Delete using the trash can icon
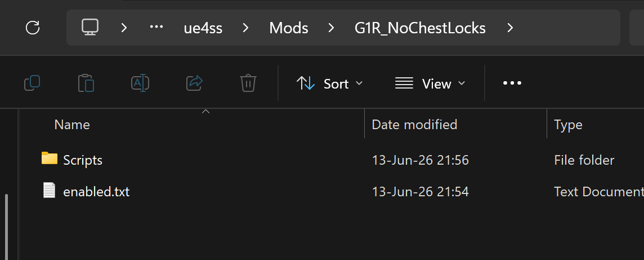The height and width of the screenshot is (260, 644). click(248, 83)
